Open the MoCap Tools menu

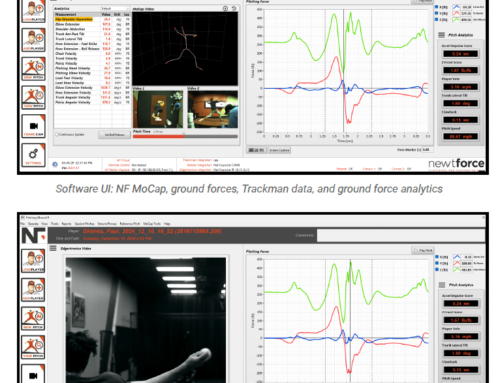[152, 224]
